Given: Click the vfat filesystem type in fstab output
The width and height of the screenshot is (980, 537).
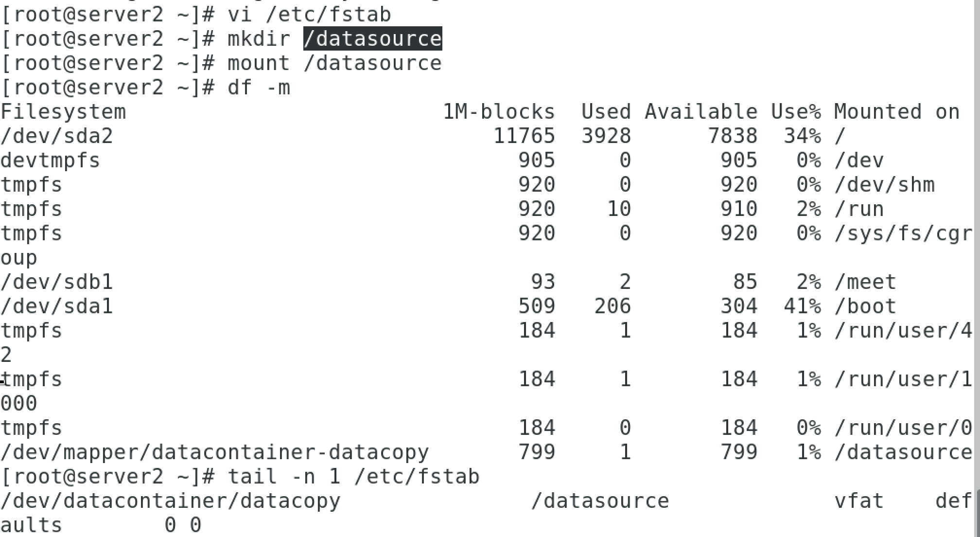Looking at the screenshot, I should [859, 501].
